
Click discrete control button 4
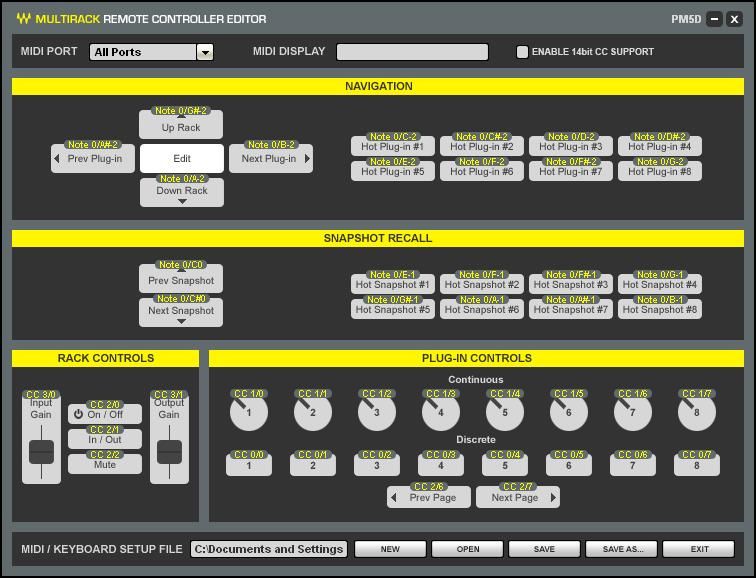pyautogui.click(x=441, y=465)
